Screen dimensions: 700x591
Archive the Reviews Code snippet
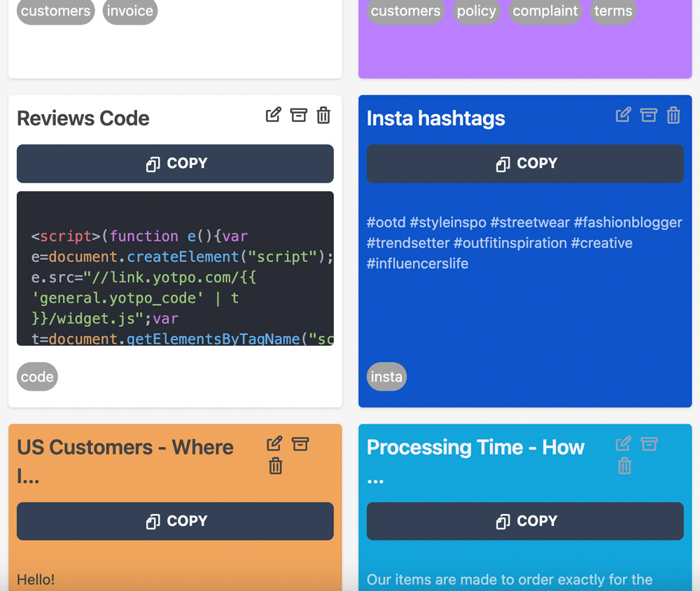299,116
